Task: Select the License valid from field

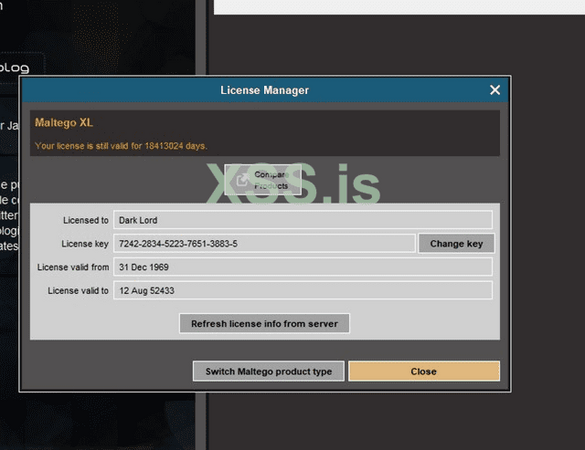Action: [303, 267]
